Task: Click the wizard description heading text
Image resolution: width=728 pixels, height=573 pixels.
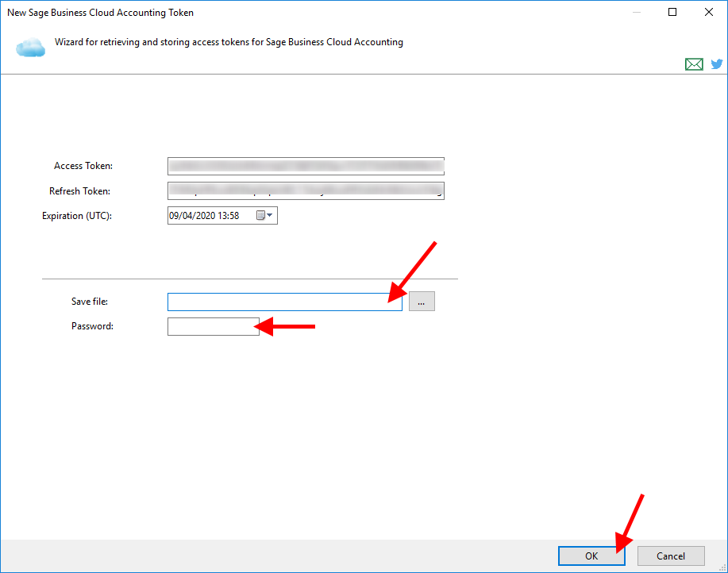Action: 229,42
